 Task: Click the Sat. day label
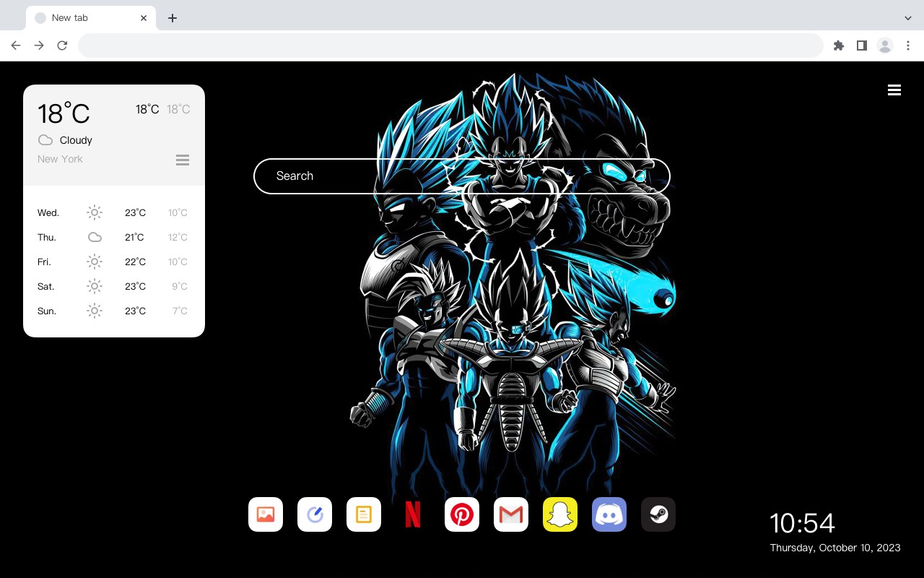(46, 286)
